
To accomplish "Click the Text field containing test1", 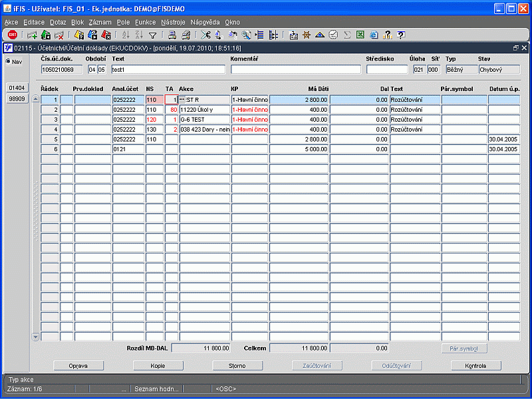I will click(168, 70).
